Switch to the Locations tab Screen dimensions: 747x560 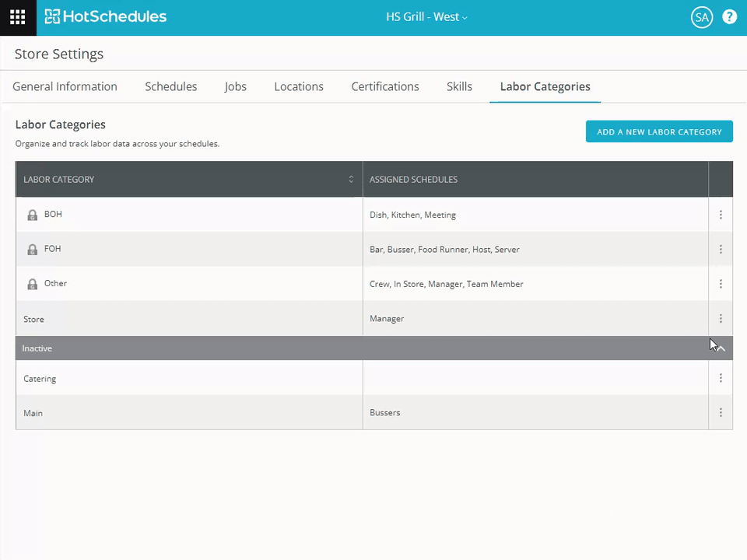click(299, 86)
